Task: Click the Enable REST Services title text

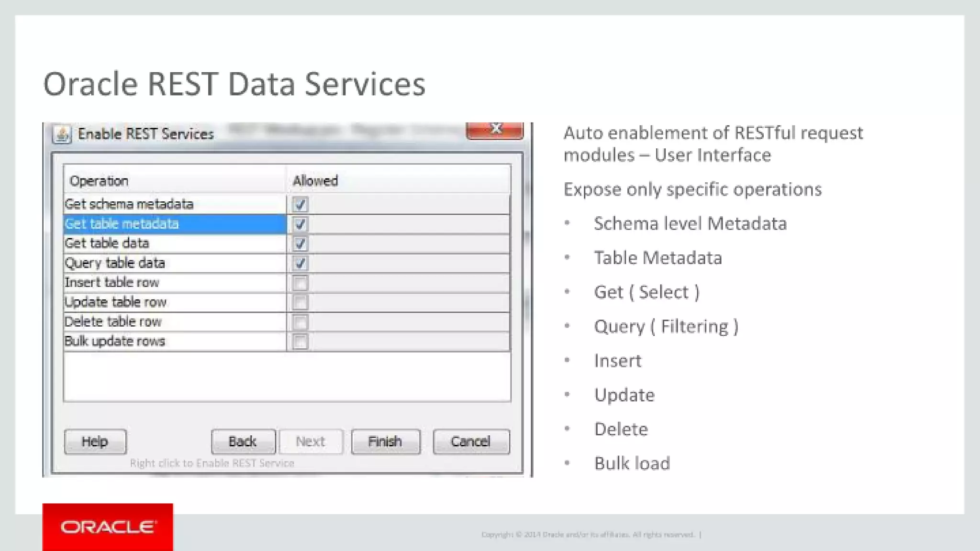Action: (146, 134)
